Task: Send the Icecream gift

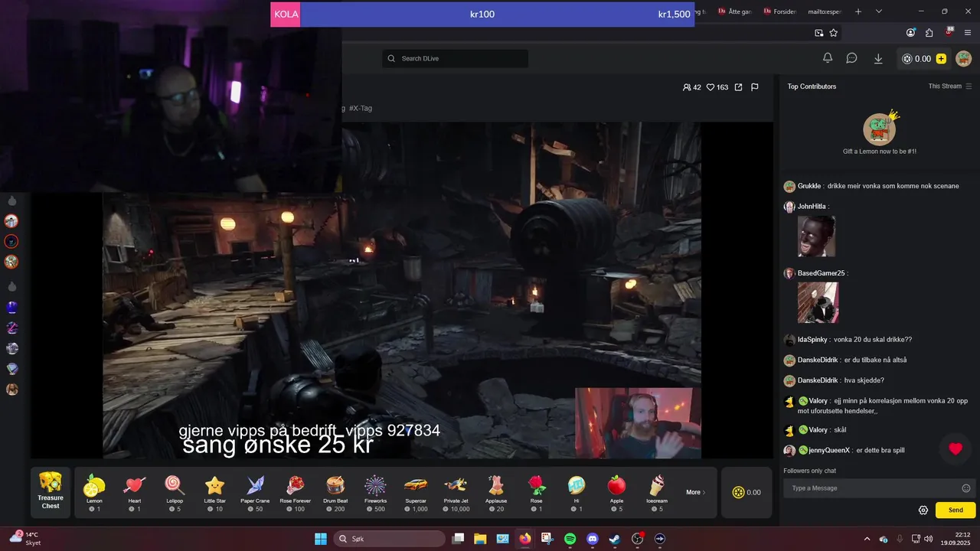Action: tap(657, 493)
